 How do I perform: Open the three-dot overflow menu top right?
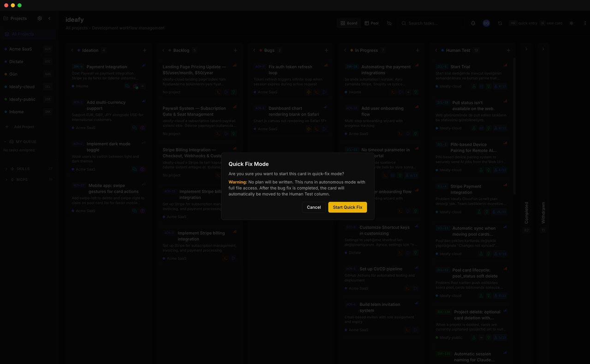coord(585,23)
